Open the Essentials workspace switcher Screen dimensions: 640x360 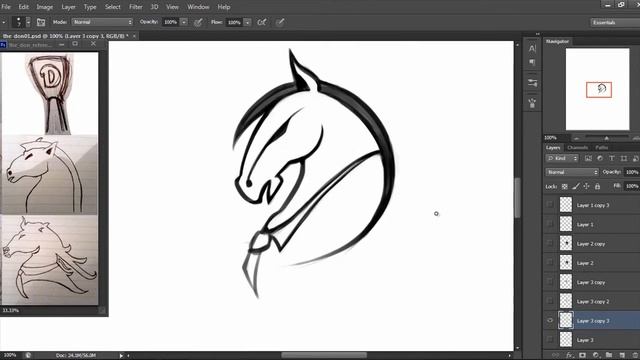coord(615,22)
